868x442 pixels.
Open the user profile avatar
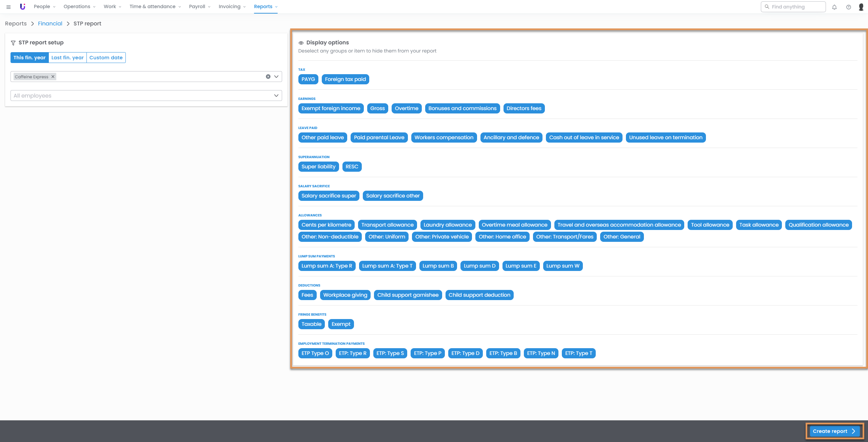click(861, 7)
